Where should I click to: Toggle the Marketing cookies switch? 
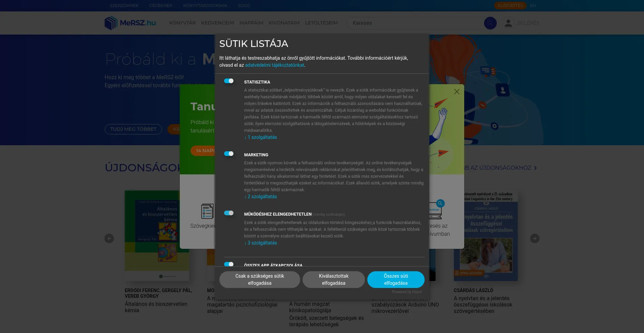pos(229,154)
